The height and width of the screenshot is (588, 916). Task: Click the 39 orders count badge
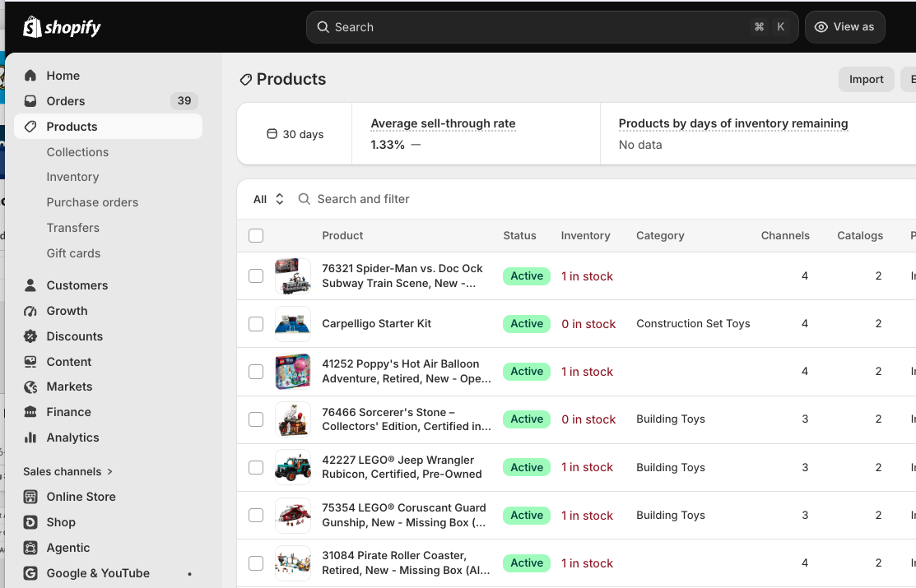[184, 101]
